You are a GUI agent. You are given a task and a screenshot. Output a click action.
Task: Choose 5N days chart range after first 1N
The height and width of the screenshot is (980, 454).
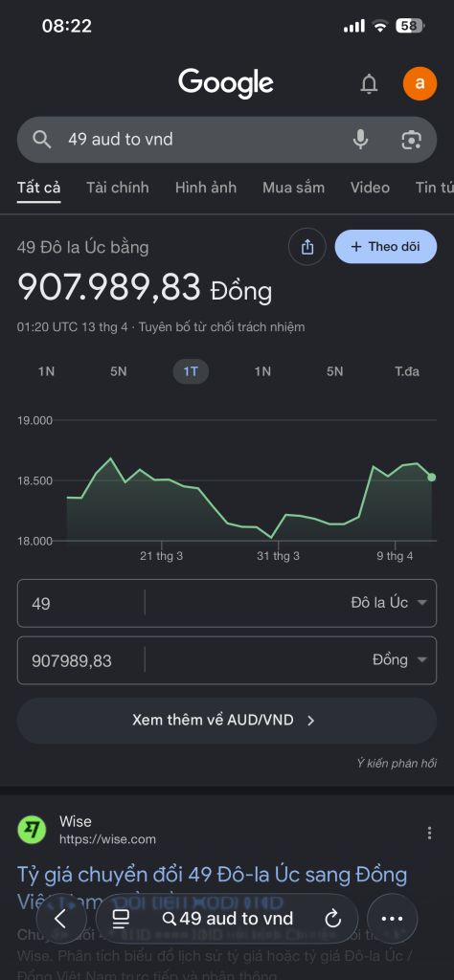click(118, 371)
